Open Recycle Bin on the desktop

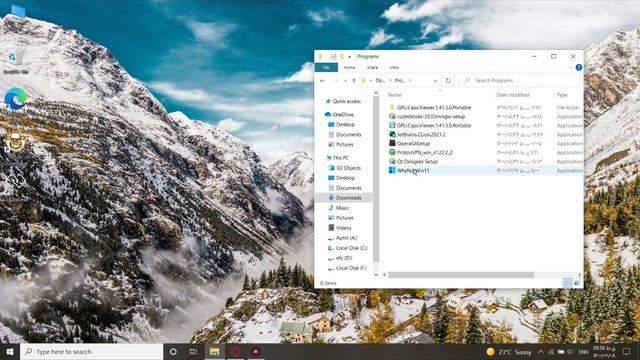16,61
